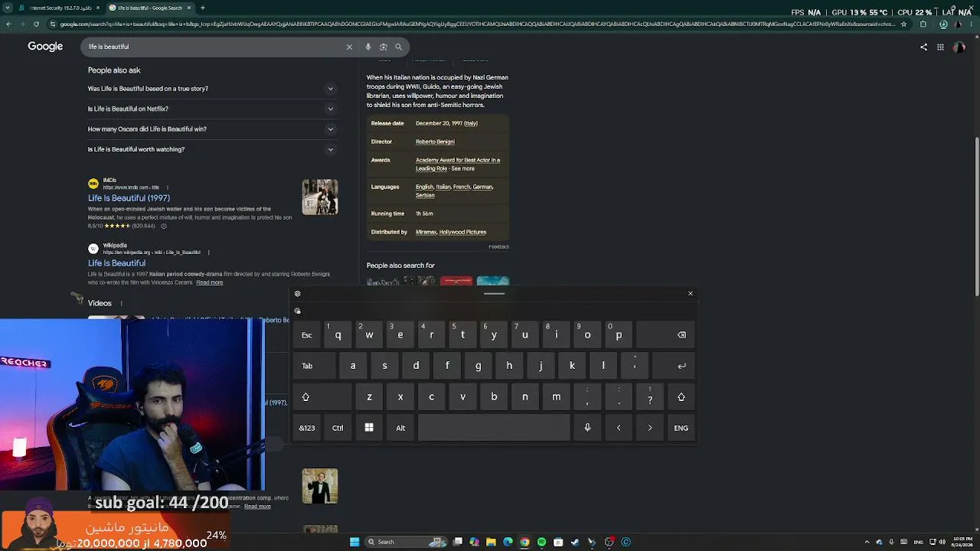Open Microsoft Edge from the taskbar
The image size is (980, 551).
coord(508,542)
